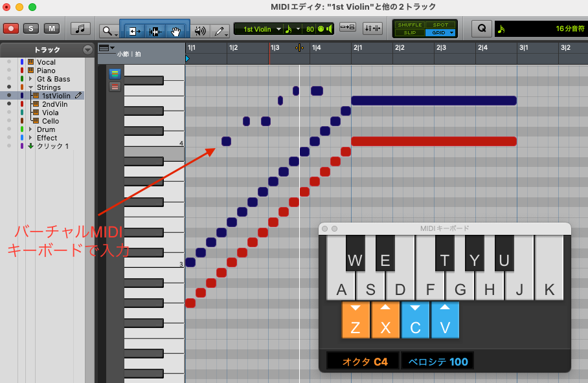This screenshot has height=383, width=588.
Task: Click the blue C velocity down key
Action: [x=415, y=320]
